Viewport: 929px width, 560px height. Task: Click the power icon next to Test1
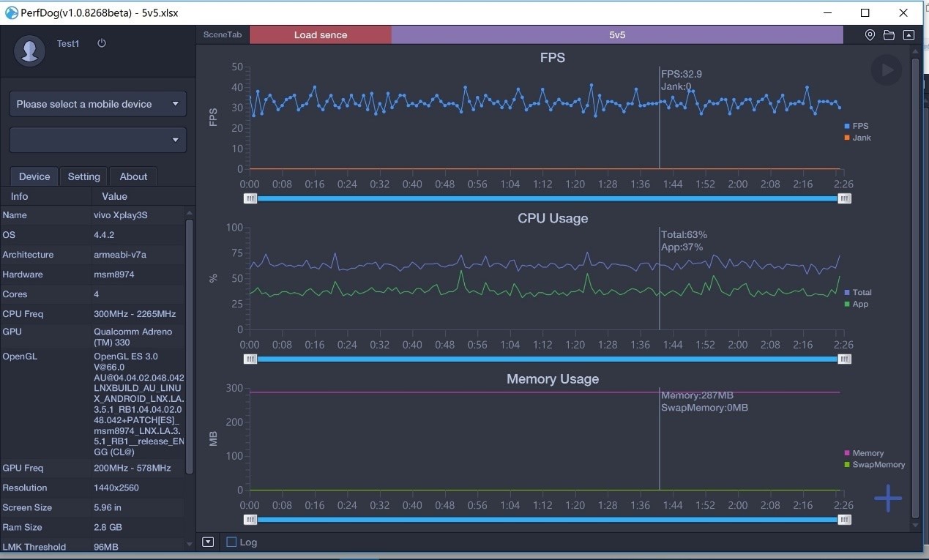coord(101,43)
